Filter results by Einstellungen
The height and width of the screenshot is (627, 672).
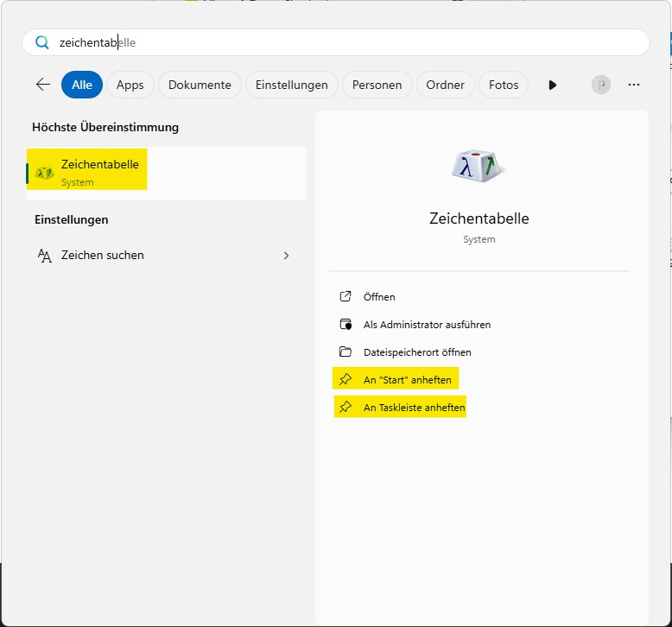292,85
